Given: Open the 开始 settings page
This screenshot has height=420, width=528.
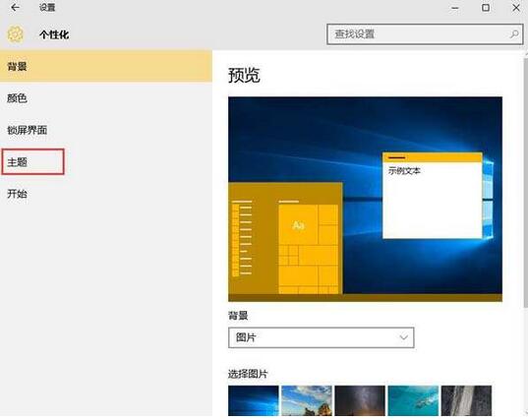Looking at the screenshot, I should 106,194.
